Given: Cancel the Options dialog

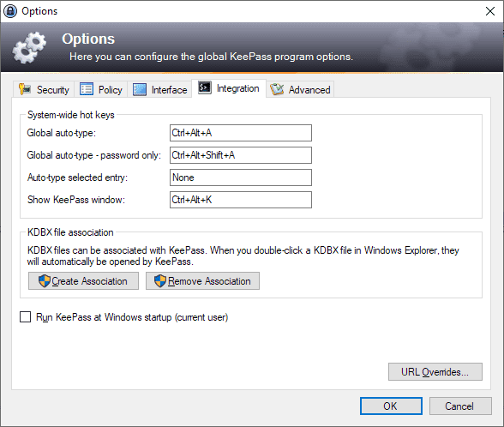Looking at the screenshot, I should click(460, 406).
